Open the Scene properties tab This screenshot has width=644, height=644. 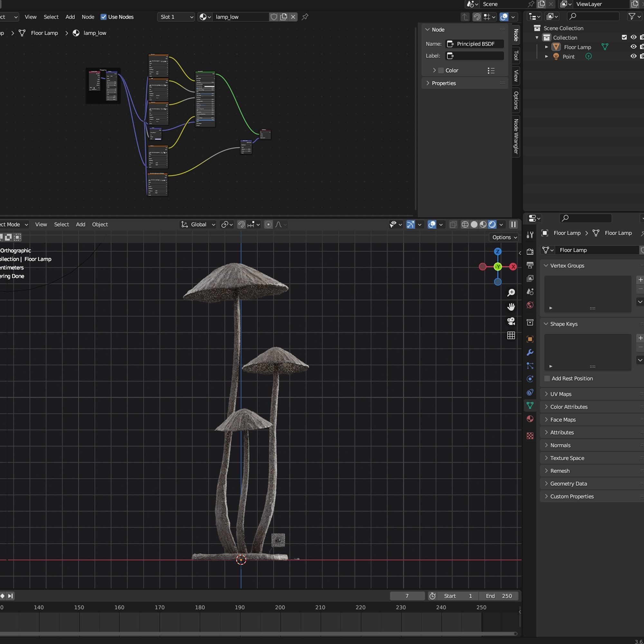pos(530,292)
